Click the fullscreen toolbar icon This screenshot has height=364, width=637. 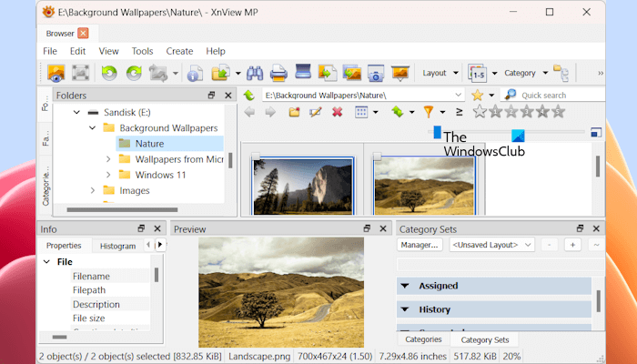80,73
